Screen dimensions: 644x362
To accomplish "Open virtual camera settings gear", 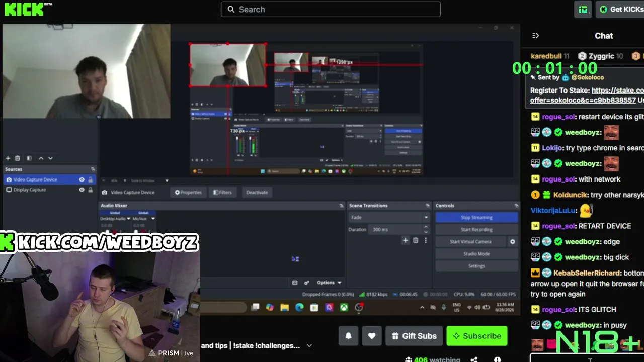I will [x=513, y=242].
